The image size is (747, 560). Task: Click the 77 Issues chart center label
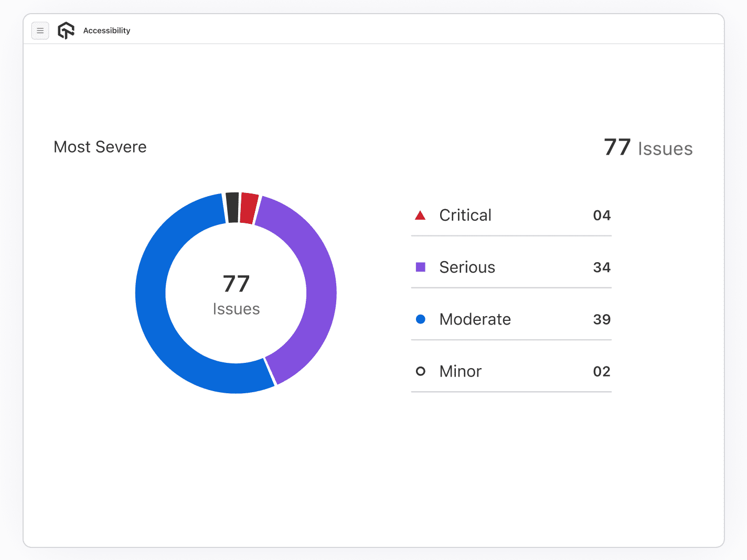237,294
